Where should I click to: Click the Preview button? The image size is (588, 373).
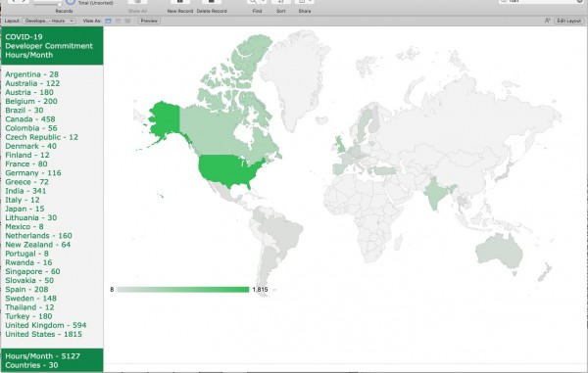coord(149,21)
